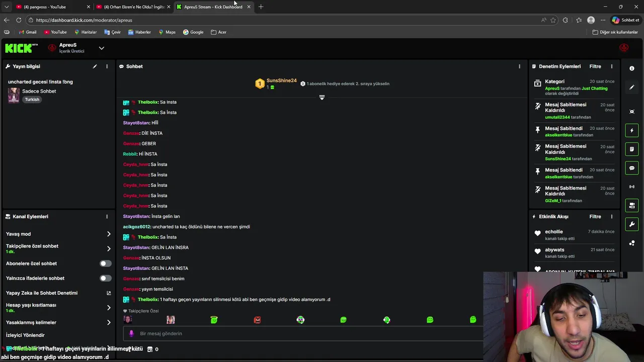Image resolution: width=644 pixels, height=362 pixels.
Task: Select the ApreuS Stream Kick Dashboard tab
Action: point(213,7)
